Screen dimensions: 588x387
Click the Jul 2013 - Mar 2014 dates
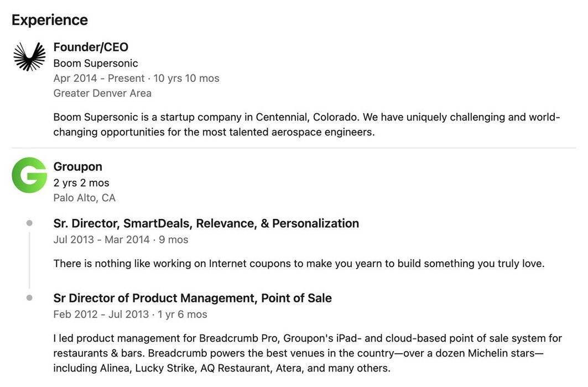click(121, 240)
